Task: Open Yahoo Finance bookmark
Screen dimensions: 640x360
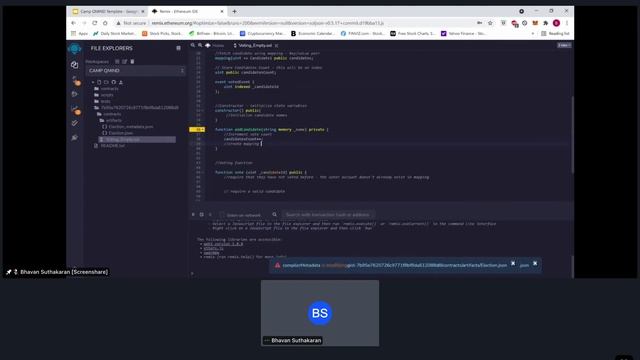Action: pyautogui.click(x=463, y=33)
